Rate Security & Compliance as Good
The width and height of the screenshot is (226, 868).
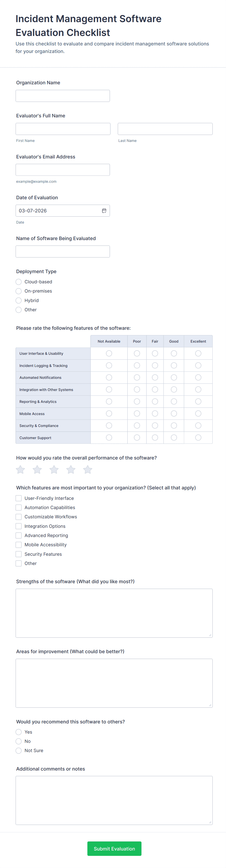(x=174, y=425)
